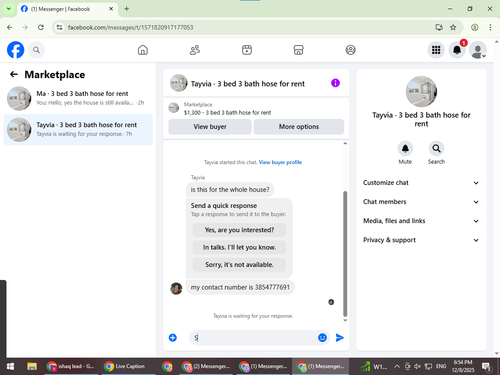Show hidden system tray icons
The width and height of the screenshot is (500, 375).
point(397,367)
